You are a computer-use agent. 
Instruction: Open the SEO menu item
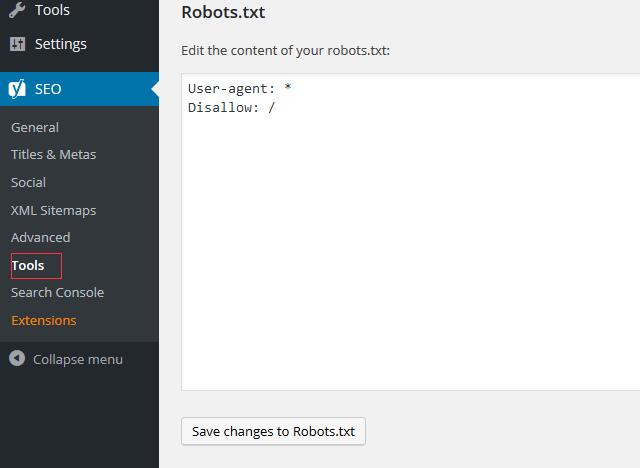[80, 89]
